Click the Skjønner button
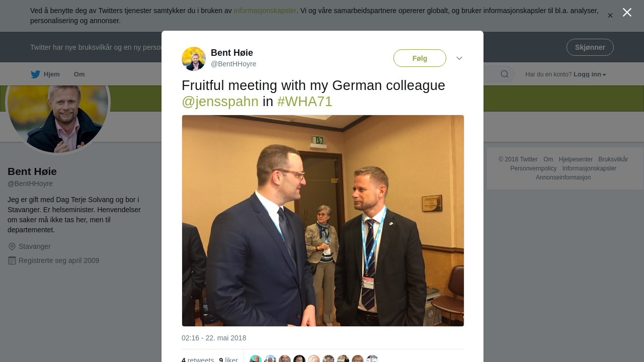The width and height of the screenshot is (644, 362). coord(590,47)
